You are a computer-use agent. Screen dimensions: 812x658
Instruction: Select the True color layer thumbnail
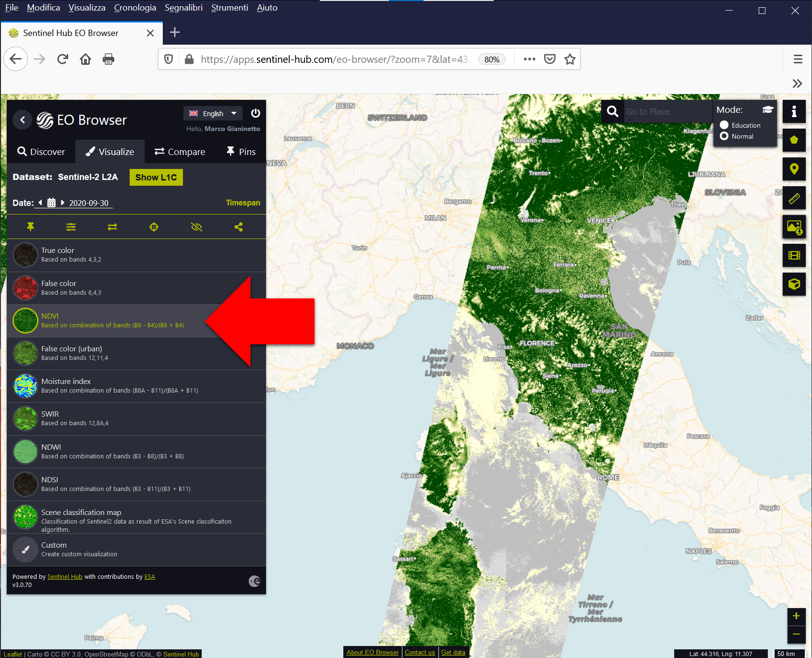tap(25, 255)
